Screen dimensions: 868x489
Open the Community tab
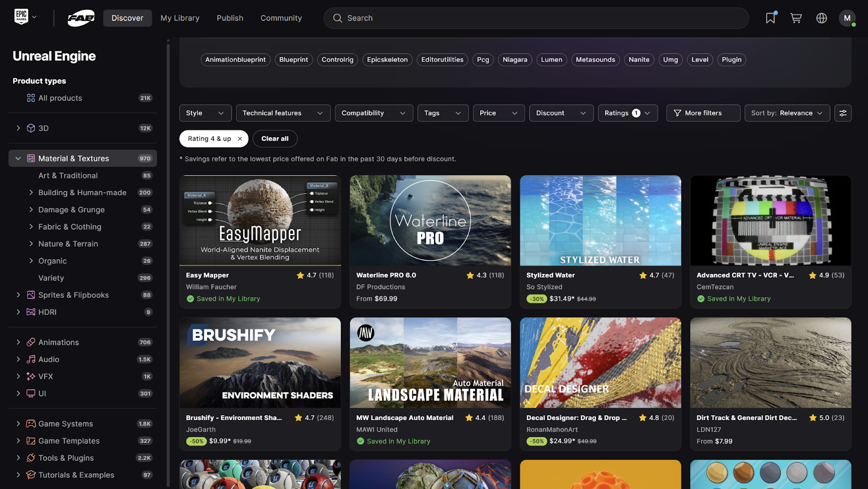(281, 18)
